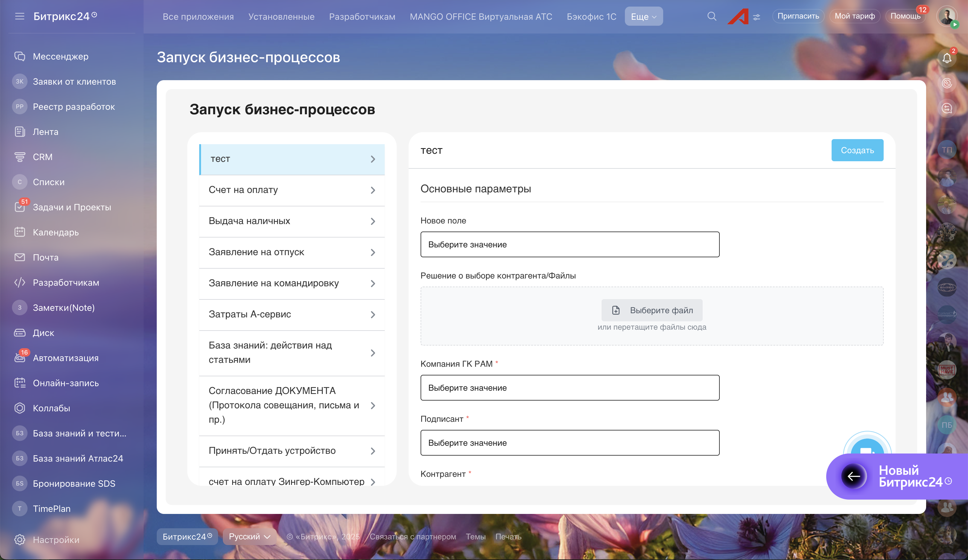The height and width of the screenshot is (560, 968).
Task: Open notifications bell icon
Action: tap(947, 58)
